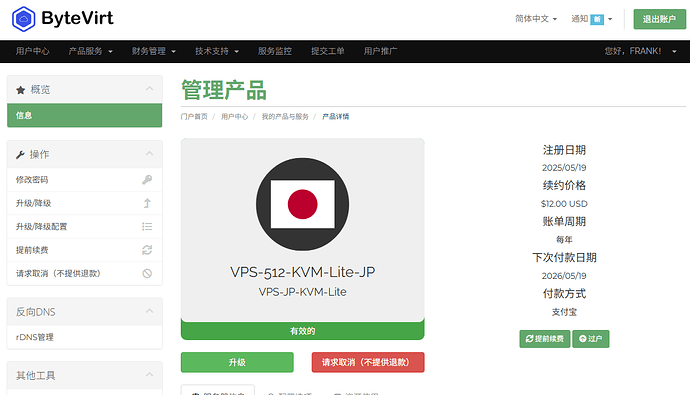
Task: Click the up-arrow icon beside 升级/降级
Action: [x=147, y=203]
